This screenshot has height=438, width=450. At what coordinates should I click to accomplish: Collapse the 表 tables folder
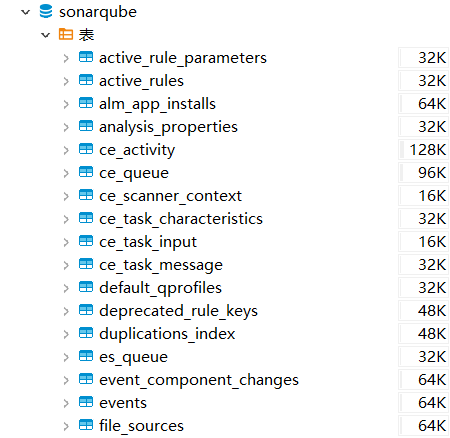[45, 35]
